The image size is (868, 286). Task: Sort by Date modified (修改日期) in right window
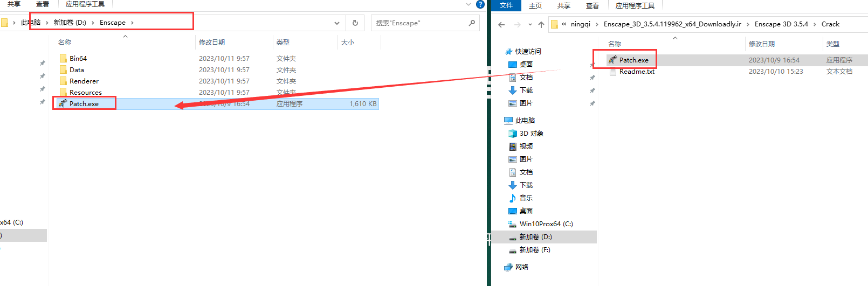(x=762, y=44)
